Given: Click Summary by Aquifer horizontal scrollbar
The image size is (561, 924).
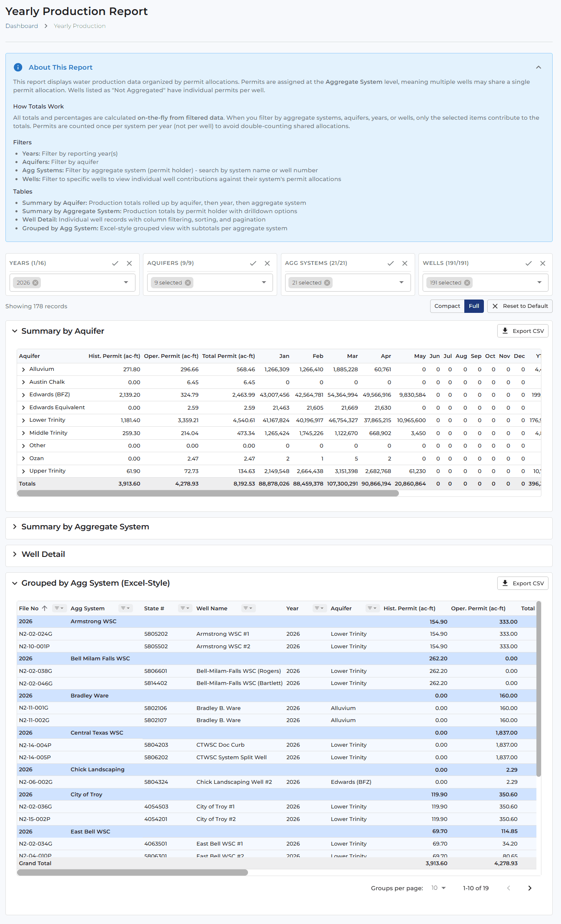Looking at the screenshot, I should 208,493.
